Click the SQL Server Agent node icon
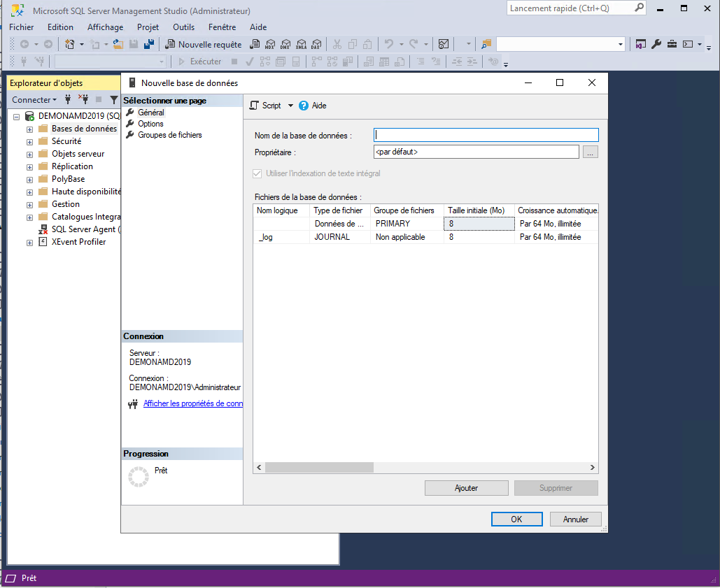Screen dimensions: 720x588 tap(43, 229)
